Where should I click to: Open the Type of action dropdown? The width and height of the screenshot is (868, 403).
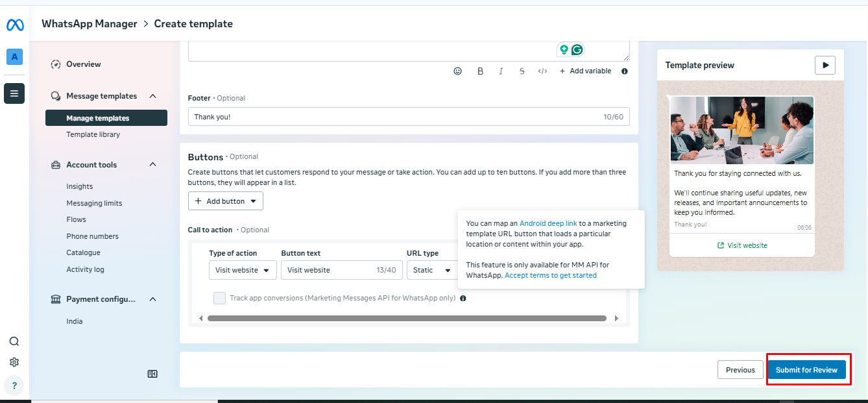click(x=243, y=270)
